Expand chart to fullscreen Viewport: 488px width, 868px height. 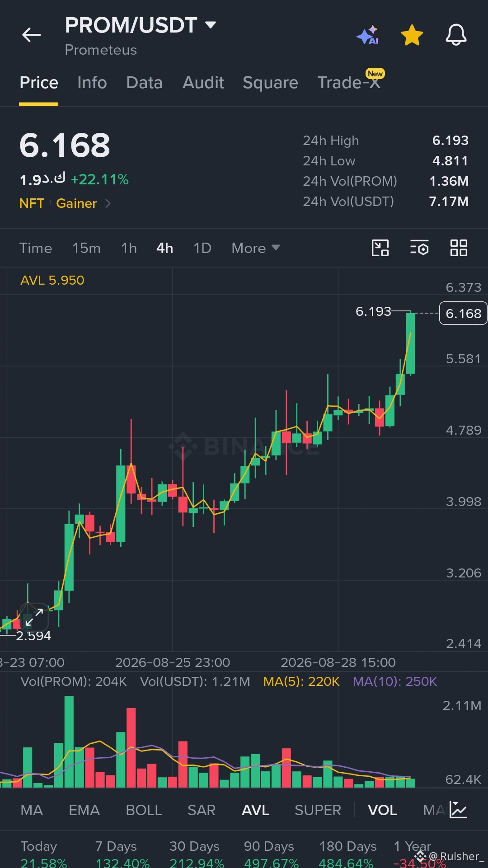(x=34, y=617)
